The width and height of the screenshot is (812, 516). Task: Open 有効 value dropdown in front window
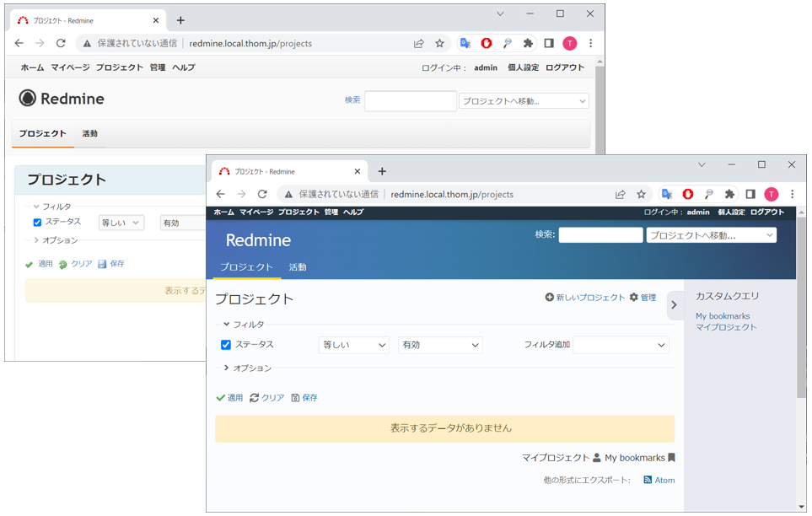click(x=440, y=345)
